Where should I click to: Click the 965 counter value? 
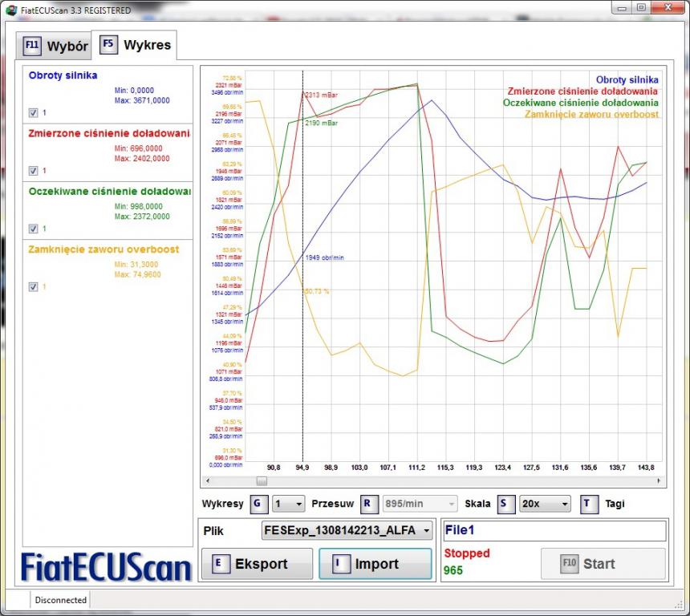(x=453, y=570)
